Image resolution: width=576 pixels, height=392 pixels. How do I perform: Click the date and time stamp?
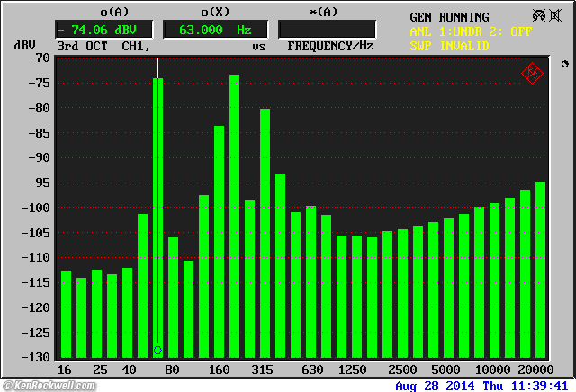click(x=481, y=385)
